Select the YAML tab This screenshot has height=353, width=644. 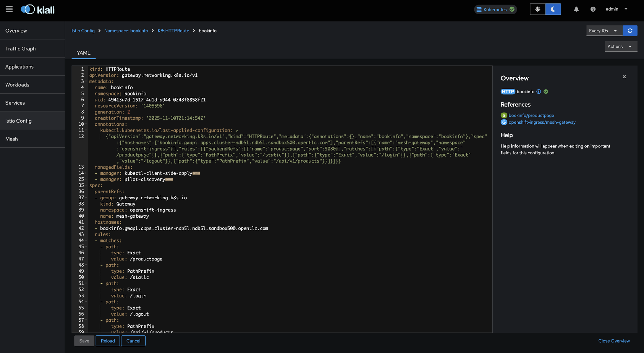coord(83,53)
